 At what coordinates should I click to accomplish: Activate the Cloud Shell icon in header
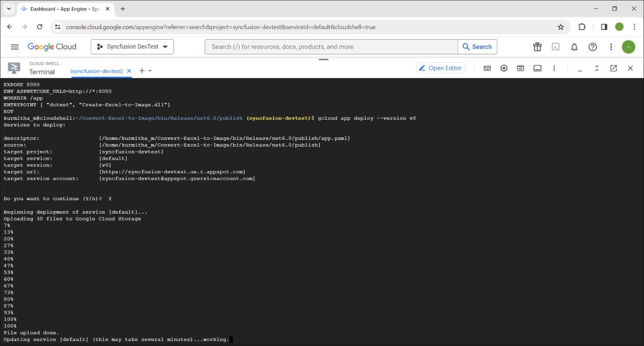(x=556, y=47)
